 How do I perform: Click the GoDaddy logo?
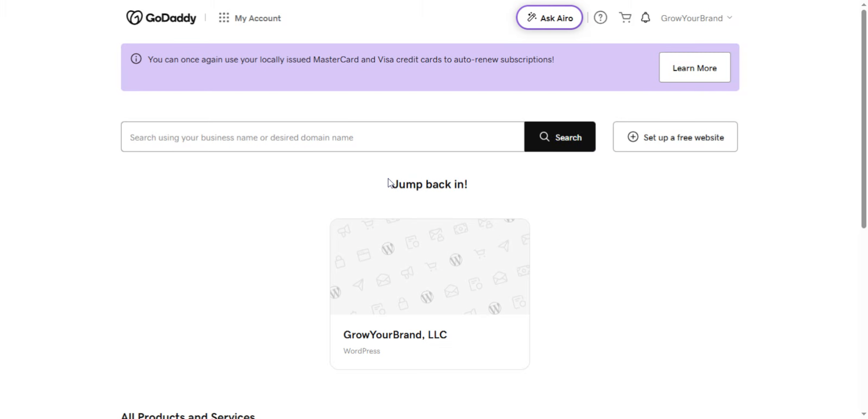pyautogui.click(x=161, y=18)
